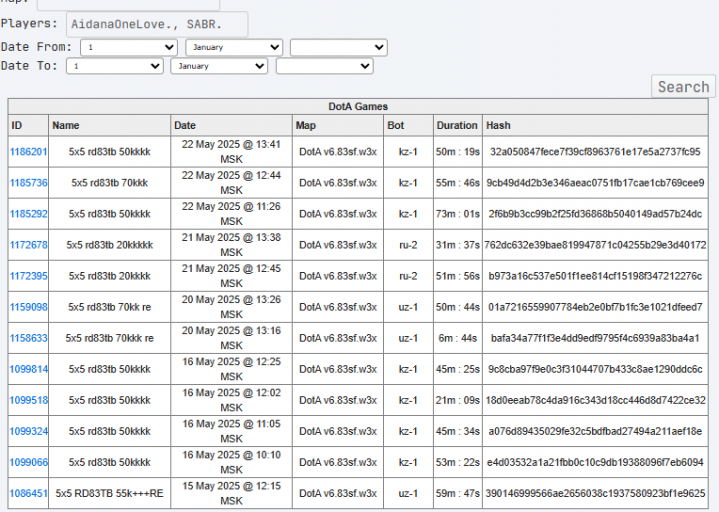The width and height of the screenshot is (719, 512).
Task: Open game ID 1099066 link
Action: 28,462
